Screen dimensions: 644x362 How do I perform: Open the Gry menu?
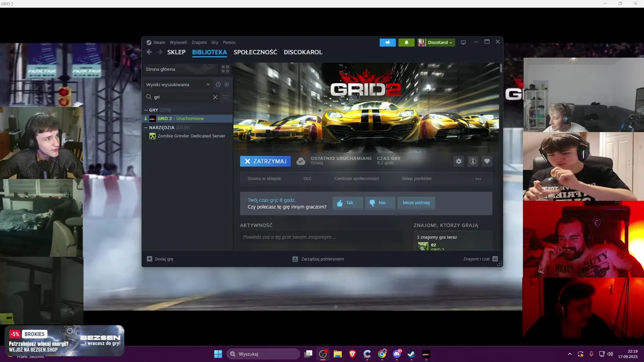coord(215,42)
